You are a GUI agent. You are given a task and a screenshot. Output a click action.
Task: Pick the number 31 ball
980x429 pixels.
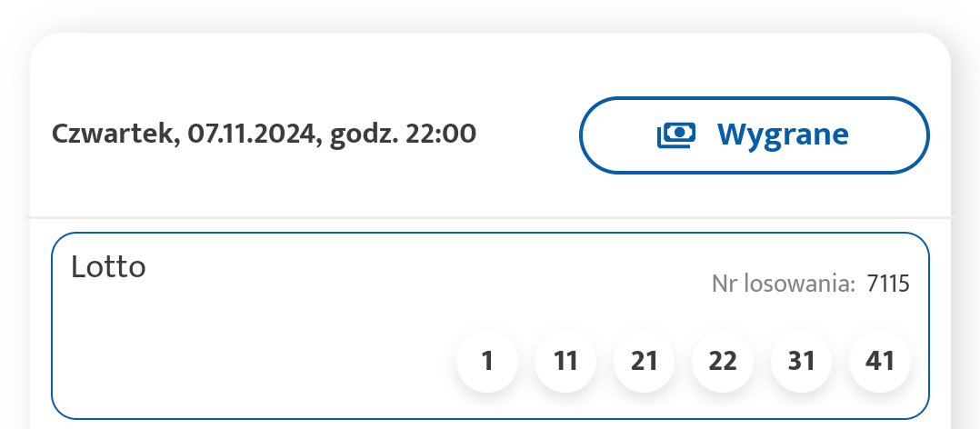point(801,362)
